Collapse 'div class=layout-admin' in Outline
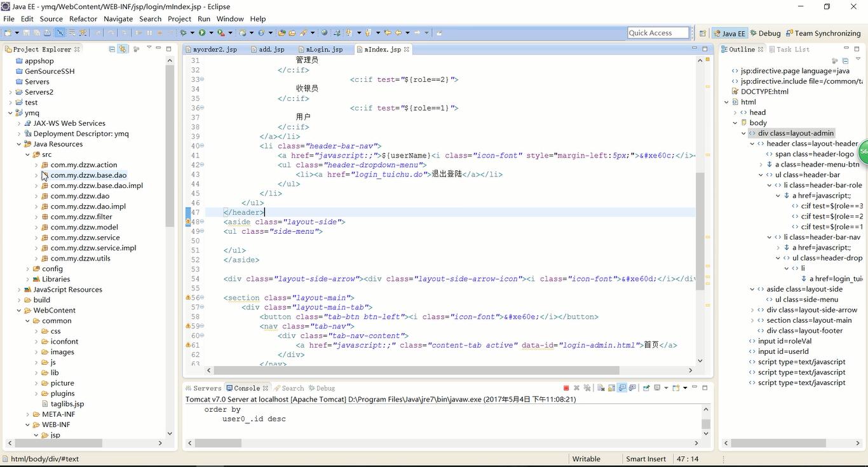The image size is (868, 467). 743,133
